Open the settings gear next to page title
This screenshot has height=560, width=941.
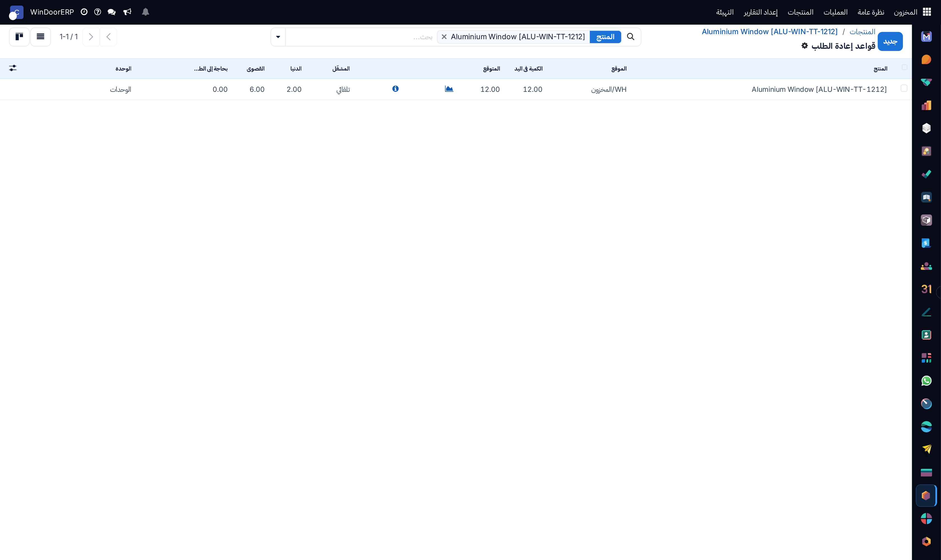click(804, 46)
